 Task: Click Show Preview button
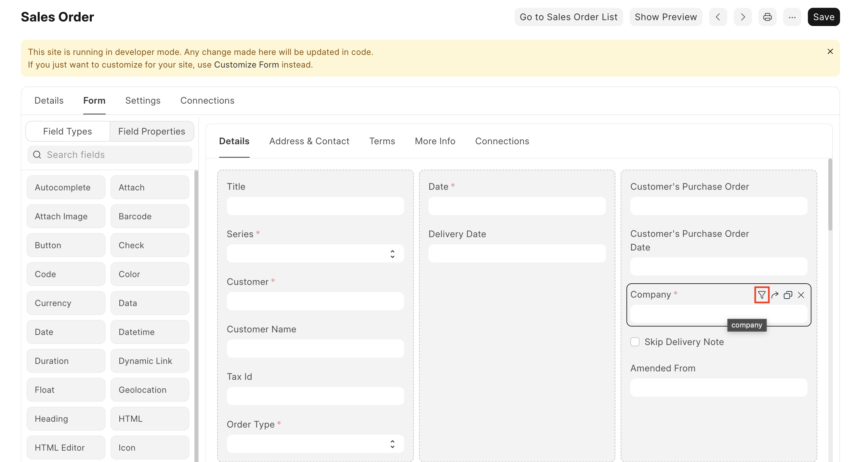[665, 17]
